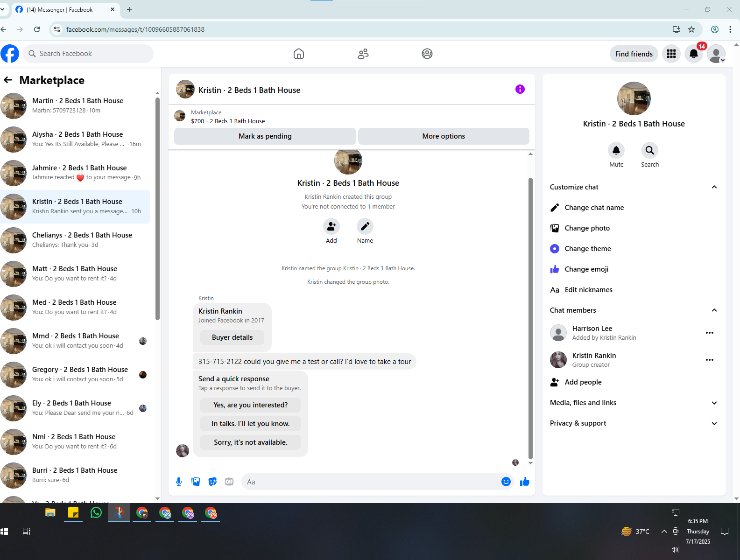The width and height of the screenshot is (740, 560).
Task: Open the tab search dropdown in Chrome
Action: pos(2,9)
